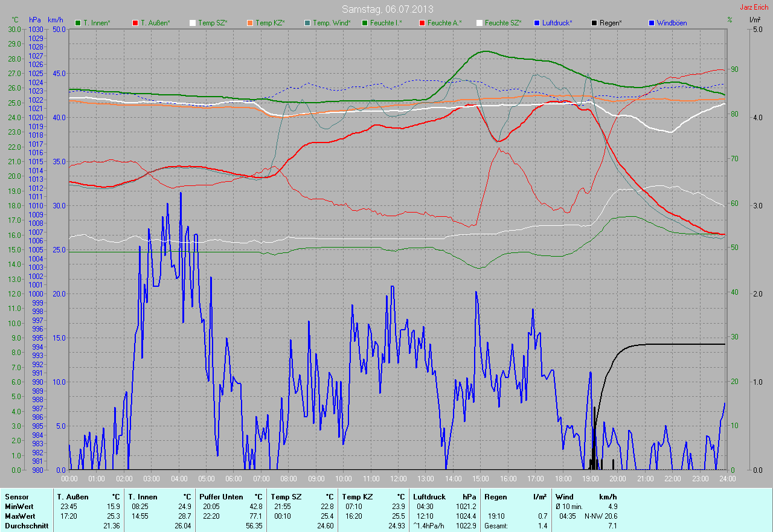Click the Sensor column header
Screen dimensions: 773x532
pos(16,497)
